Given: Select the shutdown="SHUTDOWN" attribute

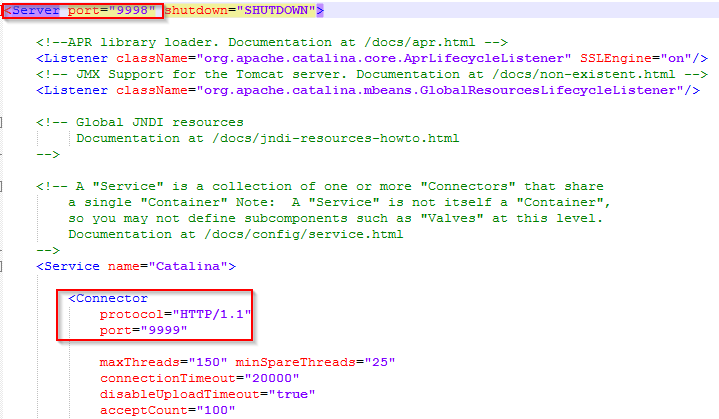Looking at the screenshot, I should click(240, 11).
